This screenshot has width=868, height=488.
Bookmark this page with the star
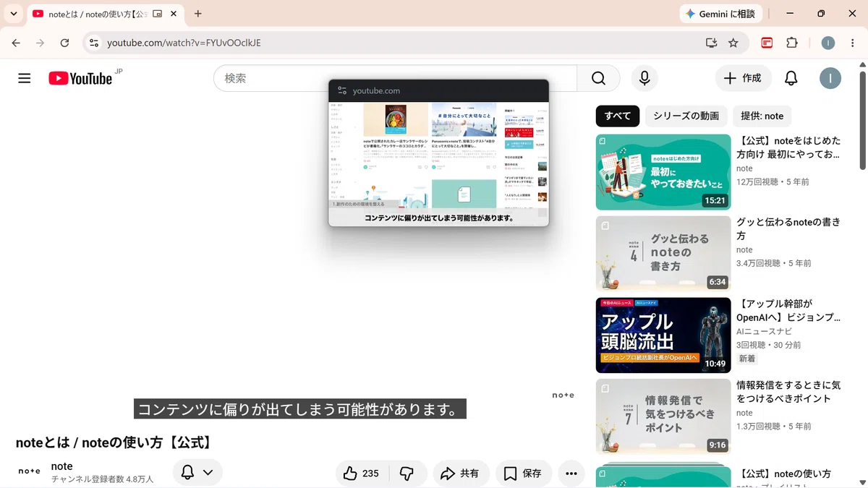click(x=733, y=43)
